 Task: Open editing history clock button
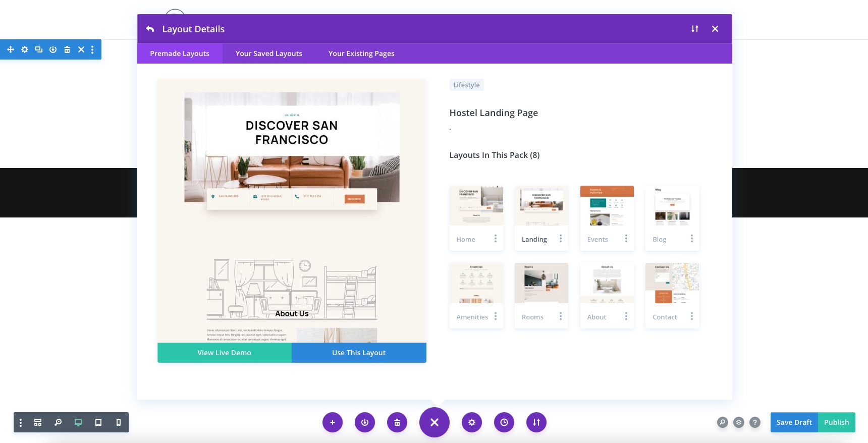pyautogui.click(x=504, y=422)
